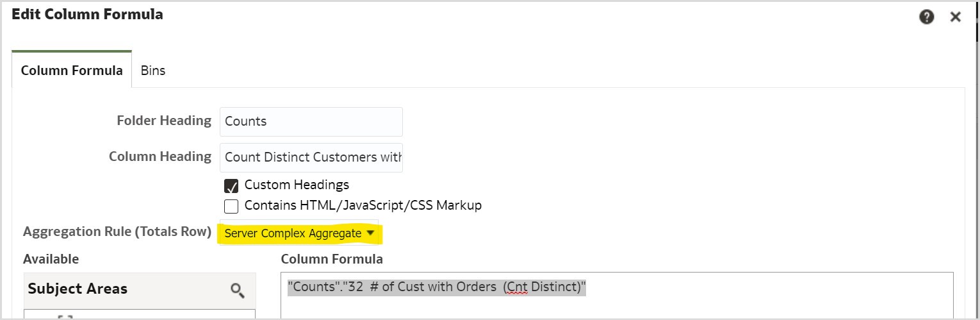
Task: Open the Aggregation Rule dropdown arrow
Action: pos(370,233)
